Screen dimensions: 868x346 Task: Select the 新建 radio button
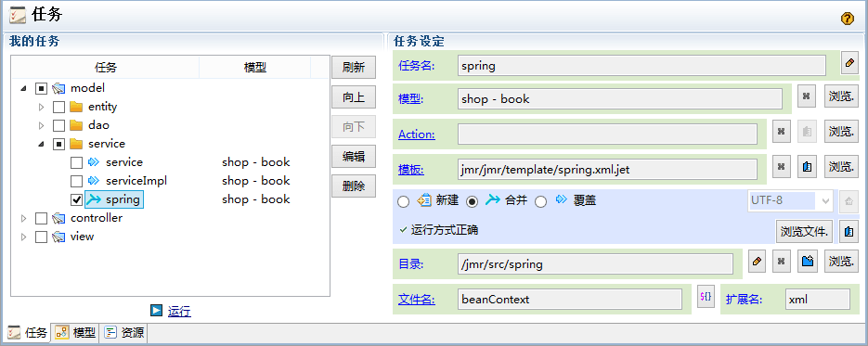click(x=404, y=201)
